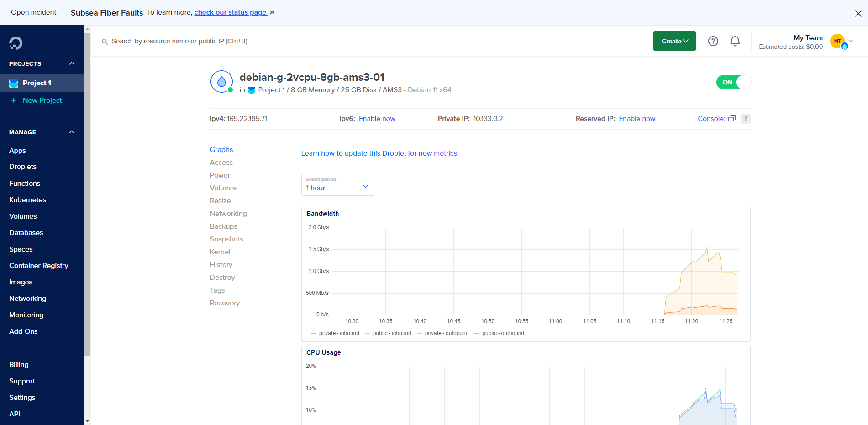Open Container Registry in the sidebar
868x425 pixels.
point(39,266)
